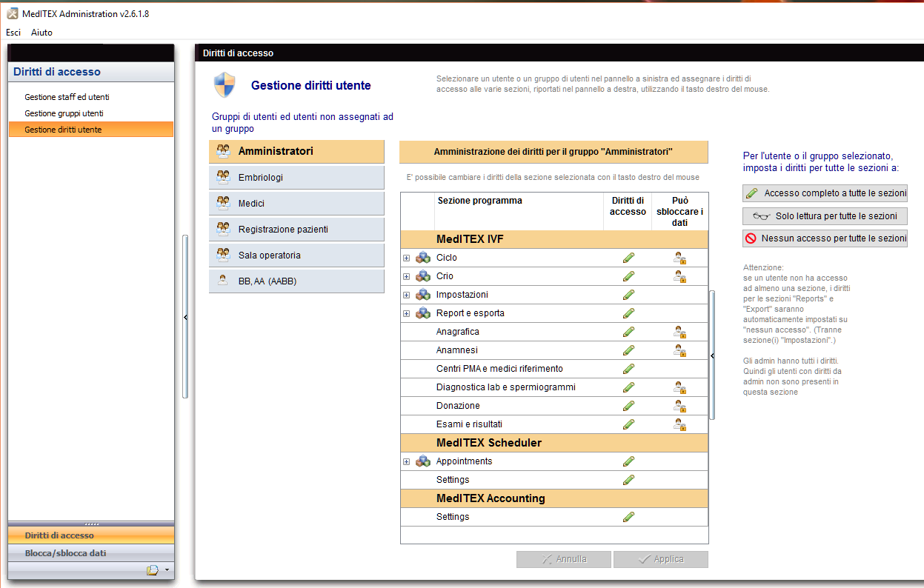Click the pencil access icon for Crio
The width and height of the screenshot is (924, 588).
tap(628, 276)
